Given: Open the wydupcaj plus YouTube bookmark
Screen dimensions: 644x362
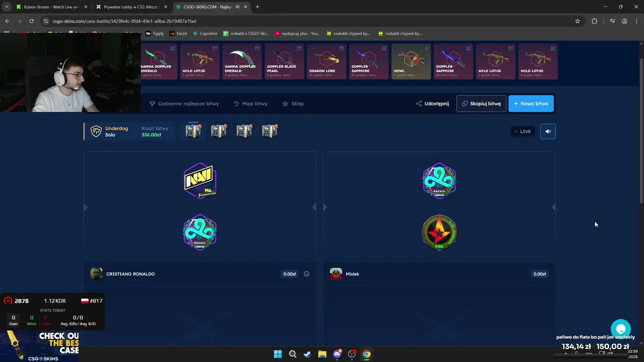Looking at the screenshot, I should click(298, 34).
